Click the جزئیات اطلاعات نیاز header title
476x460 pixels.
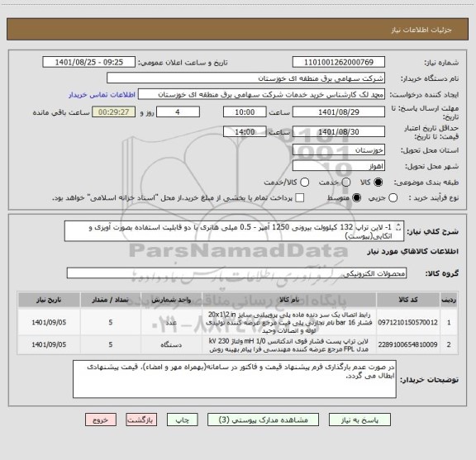click(x=421, y=30)
